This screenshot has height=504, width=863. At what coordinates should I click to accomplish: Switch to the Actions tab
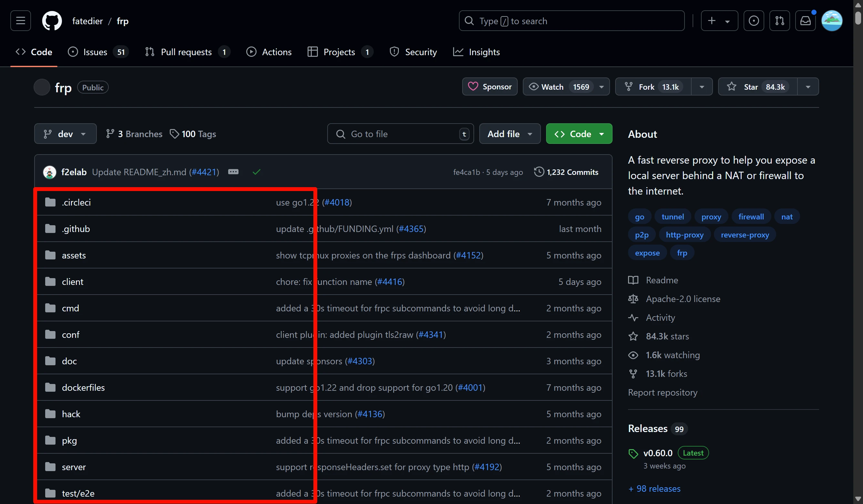(269, 52)
